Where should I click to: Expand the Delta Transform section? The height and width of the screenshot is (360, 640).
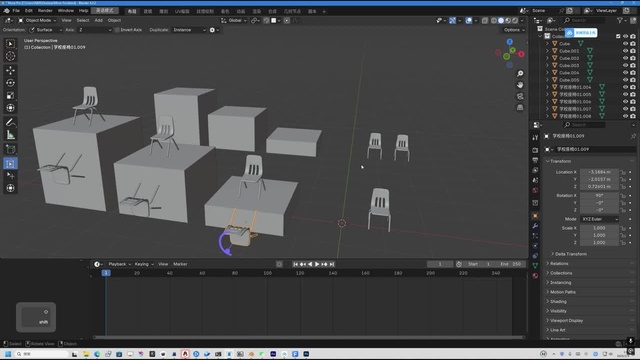coord(570,254)
